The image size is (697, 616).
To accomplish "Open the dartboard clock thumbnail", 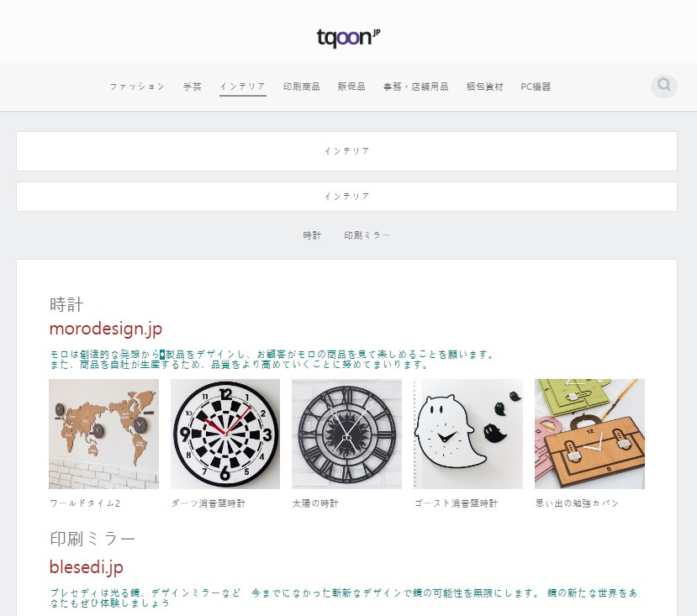I will coord(225,434).
